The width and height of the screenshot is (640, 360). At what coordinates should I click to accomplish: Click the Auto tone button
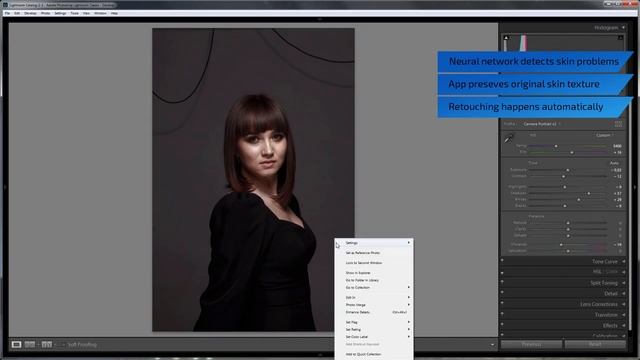tap(614, 163)
